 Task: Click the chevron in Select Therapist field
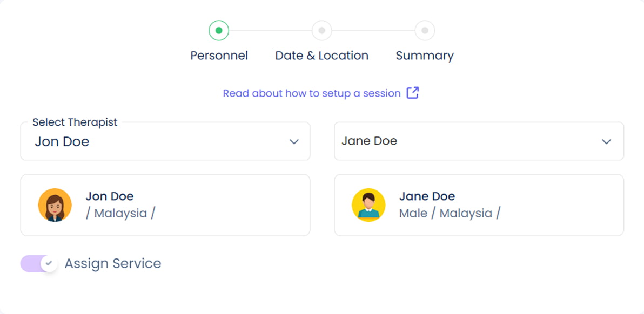(x=294, y=142)
